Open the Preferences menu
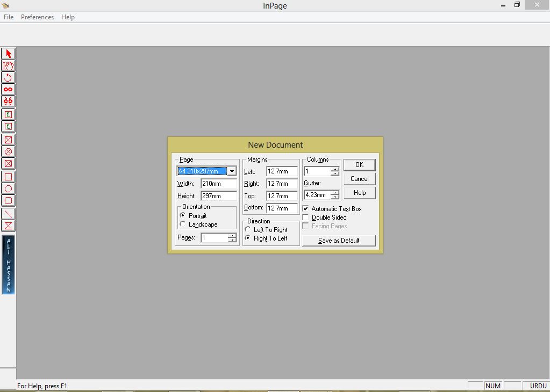550x392 pixels. [x=37, y=17]
